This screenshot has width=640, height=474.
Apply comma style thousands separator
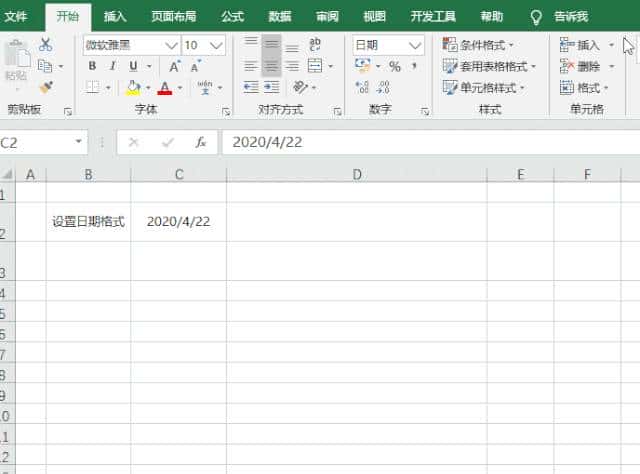(x=414, y=66)
